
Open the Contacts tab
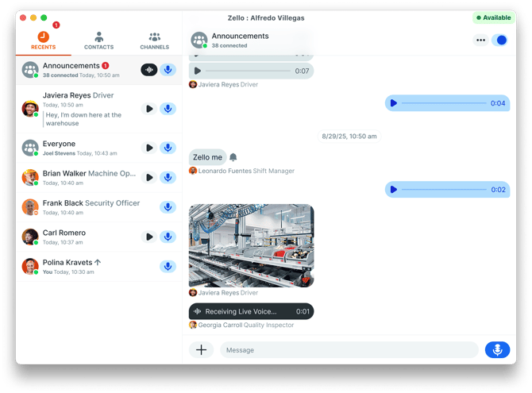tap(98, 40)
